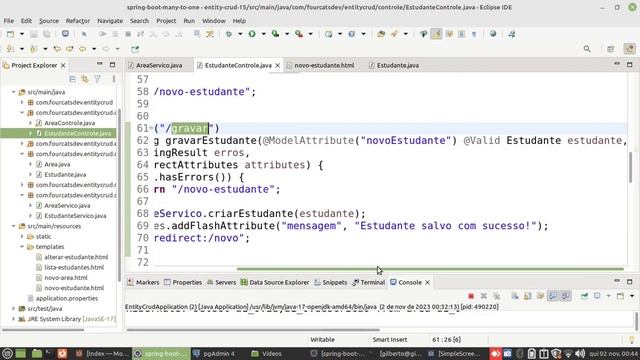The height and width of the screenshot is (360, 640).
Task: Toggle Show Whitespace Characters pilcrow button
Action: [474, 34]
